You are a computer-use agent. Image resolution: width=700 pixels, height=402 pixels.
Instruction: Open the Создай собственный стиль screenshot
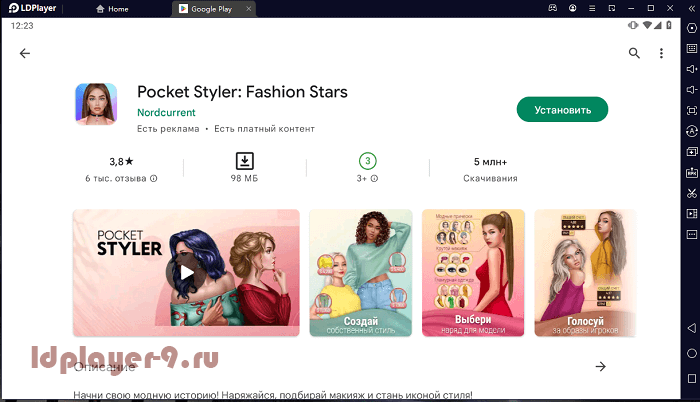point(361,272)
